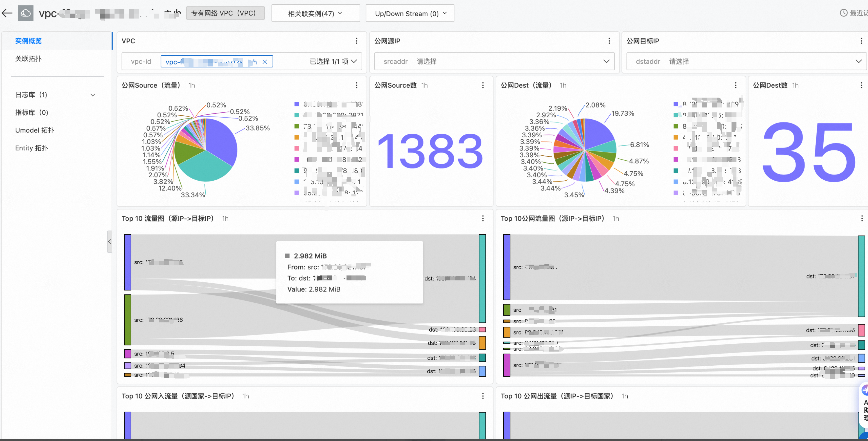The width and height of the screenshot is (868, 441).
Task: Open more options for Top 10公网流量图 panel
Action: point(862,219)
